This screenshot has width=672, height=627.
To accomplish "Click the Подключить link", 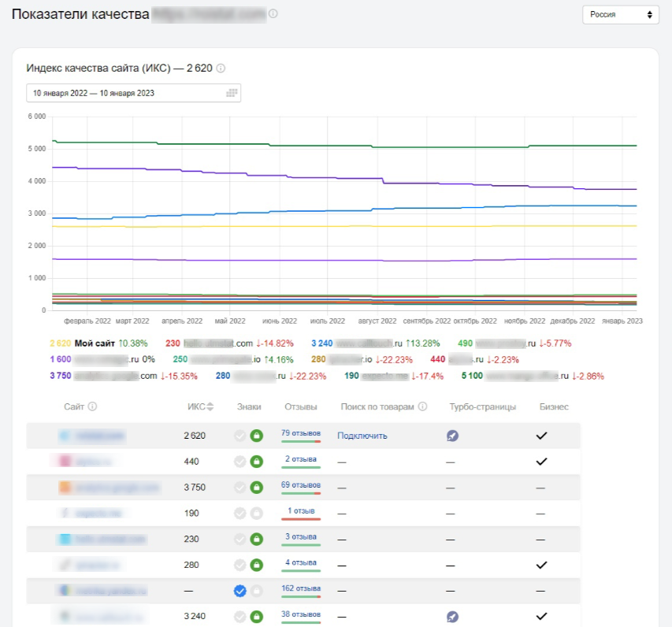I will [x=362, y=436].
